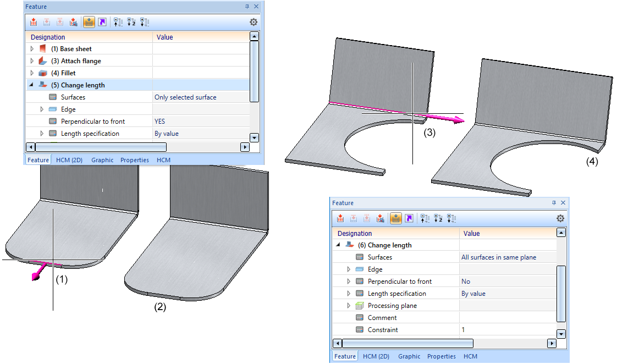This screenshot has height=364, width=617.
Task: Expand the (3) Attach flange feature
Action: point(32,61)
